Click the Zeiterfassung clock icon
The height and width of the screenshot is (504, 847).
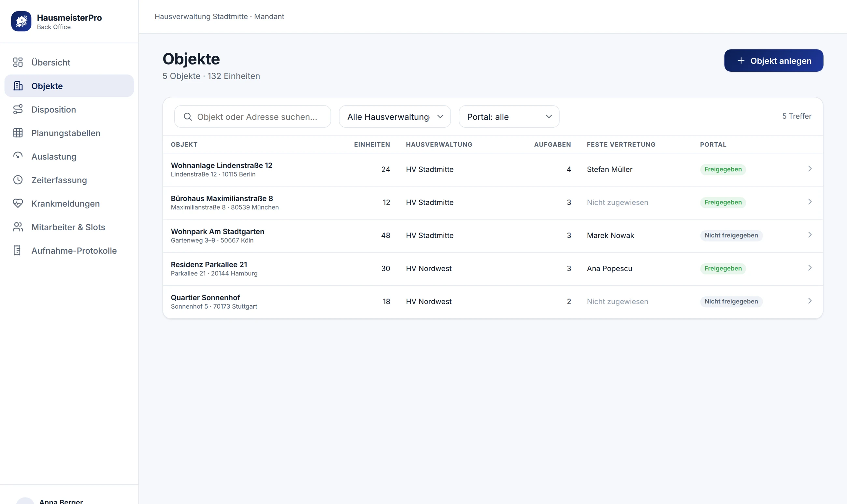(x=18, y=180)
